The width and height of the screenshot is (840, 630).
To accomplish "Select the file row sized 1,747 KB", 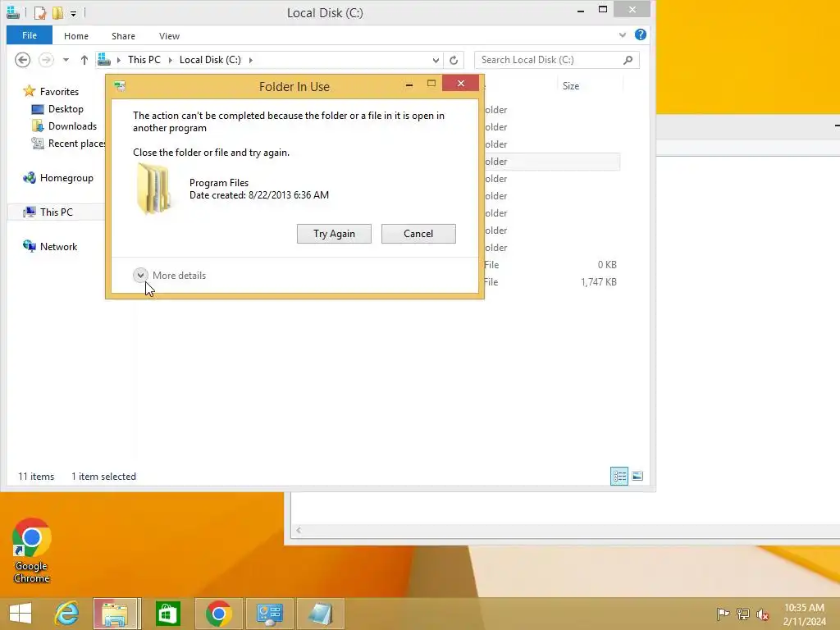I will pyautogui.click(x=551, y=282).
